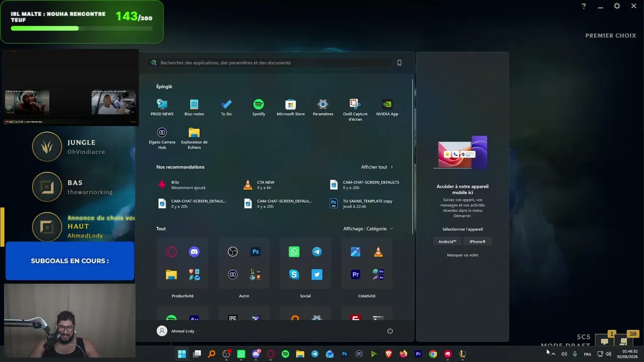
Task: Launch Photoshop from the Autre category
Action: pos(256,252)
